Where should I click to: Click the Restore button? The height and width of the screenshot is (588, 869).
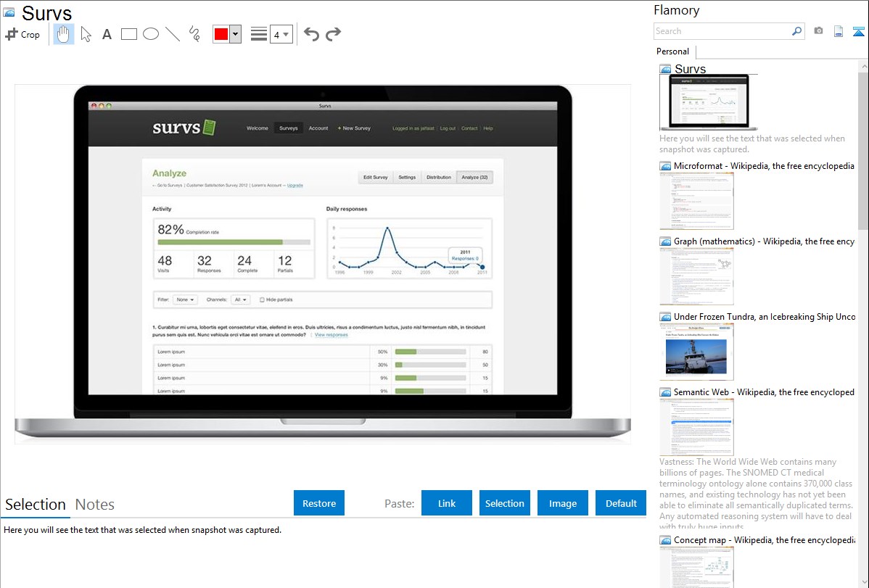[319, 502]
